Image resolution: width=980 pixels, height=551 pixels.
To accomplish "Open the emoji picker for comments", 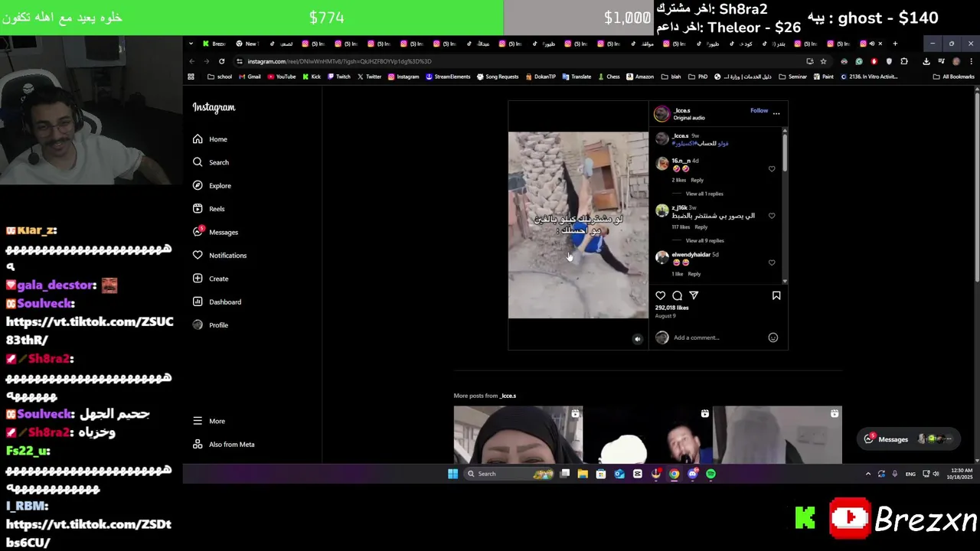I will [x=773, y=337].
